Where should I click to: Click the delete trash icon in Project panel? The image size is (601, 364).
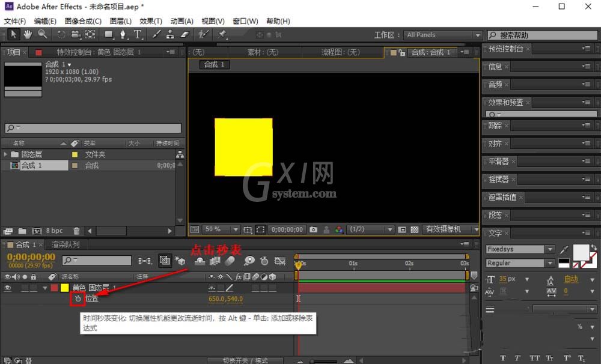(76, 231)
